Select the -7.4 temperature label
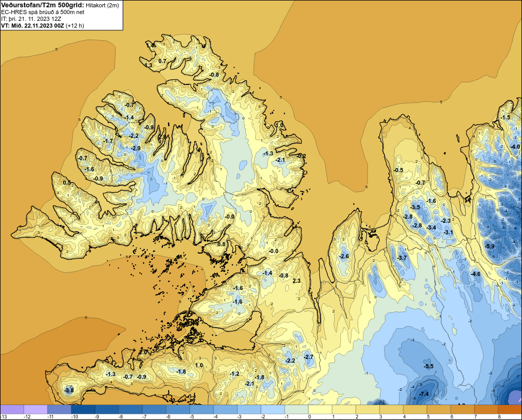The image size is (522, 420). coord(424,394)
